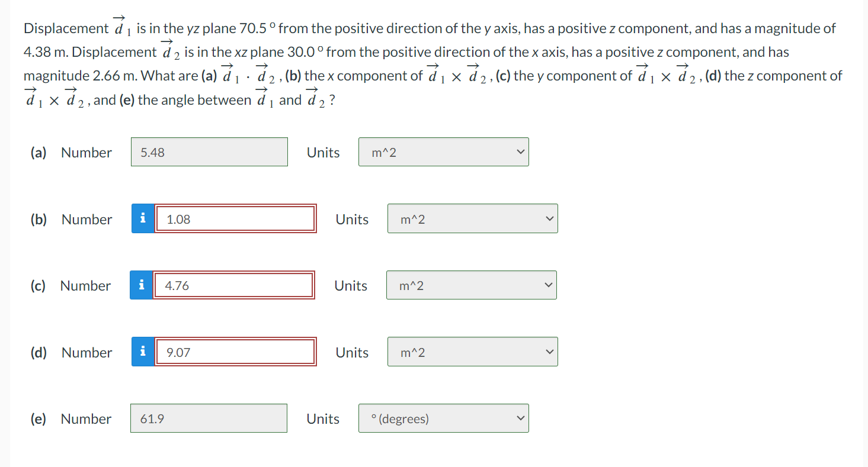The width and height of the screenshot is (868, 467).
Task: Select the Number field containing 5.48
Action: click(x=209, y=152)
